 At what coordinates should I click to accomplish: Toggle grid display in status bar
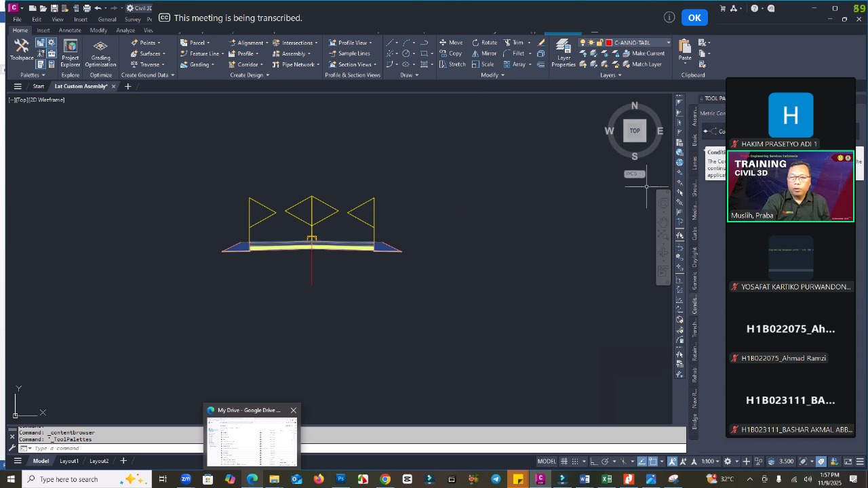(564, 462)
